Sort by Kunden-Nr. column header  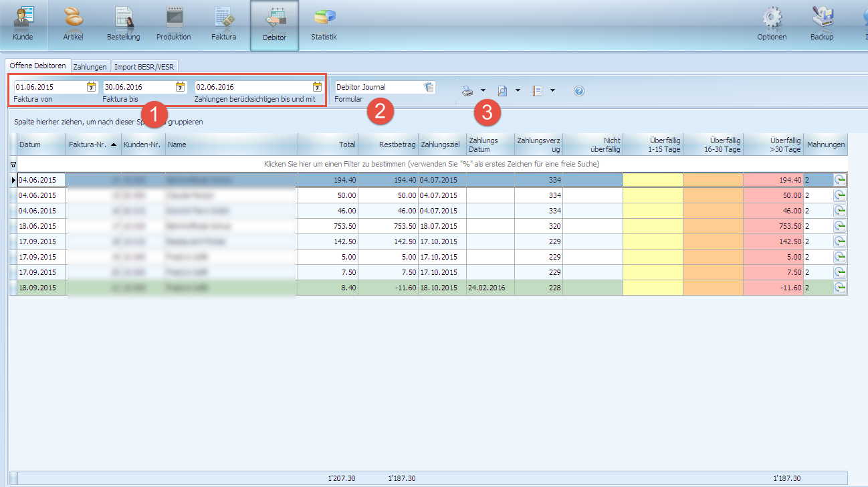tap(143, 144)
